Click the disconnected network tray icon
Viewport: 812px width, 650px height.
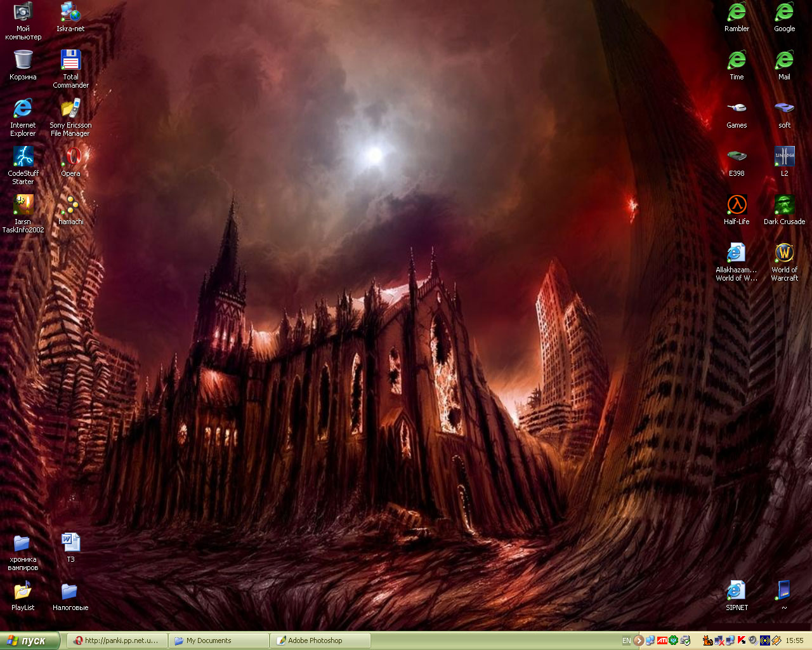pos(719,641)
